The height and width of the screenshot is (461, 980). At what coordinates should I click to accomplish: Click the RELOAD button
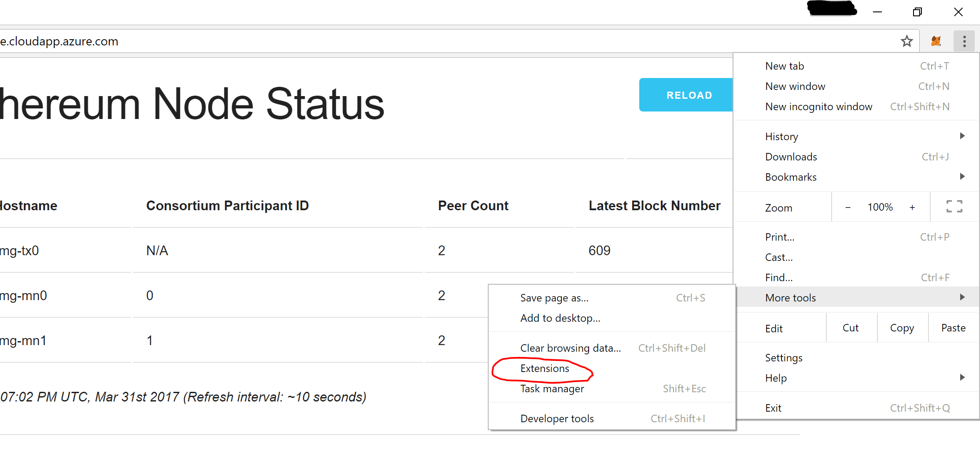[x=689, y=95]
